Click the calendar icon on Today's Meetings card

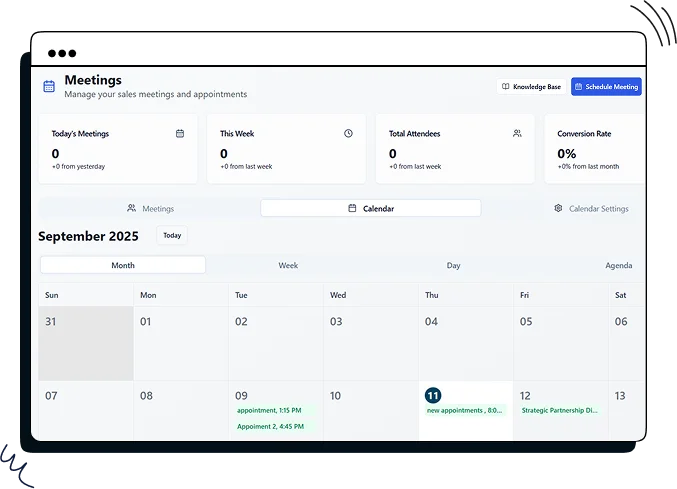[180, 133]
